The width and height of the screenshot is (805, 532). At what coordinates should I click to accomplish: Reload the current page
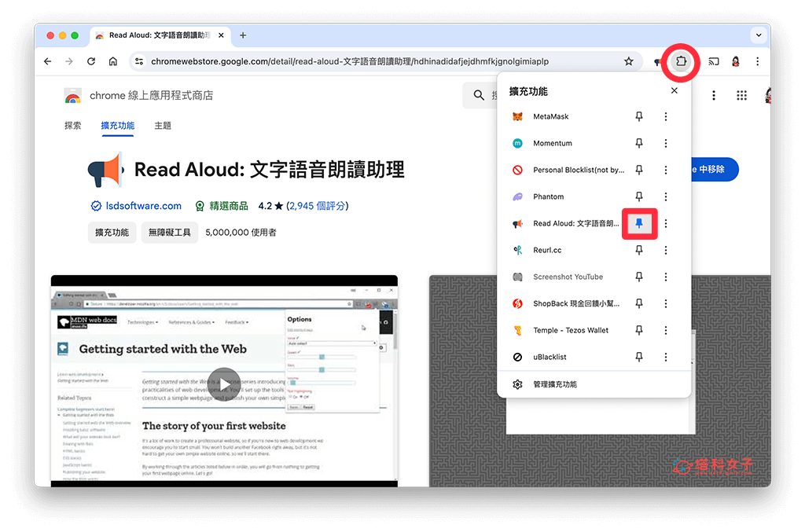coord(91,61)
